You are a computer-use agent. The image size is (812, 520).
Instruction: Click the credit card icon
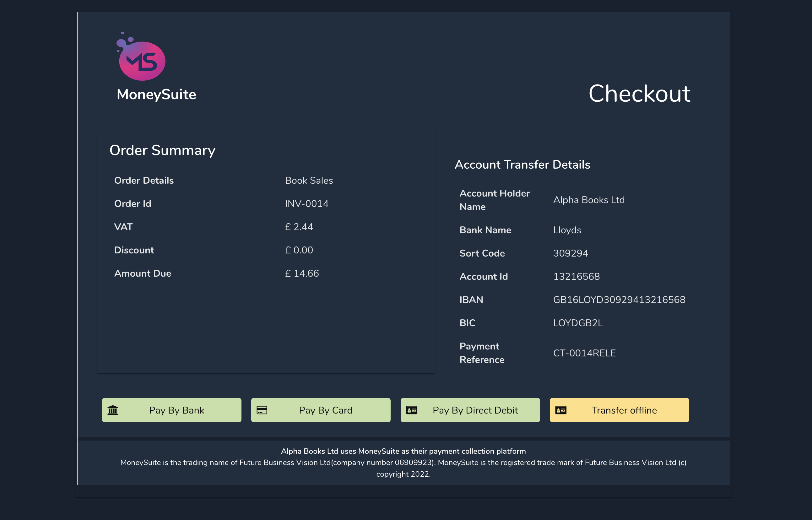click(262, 410)
